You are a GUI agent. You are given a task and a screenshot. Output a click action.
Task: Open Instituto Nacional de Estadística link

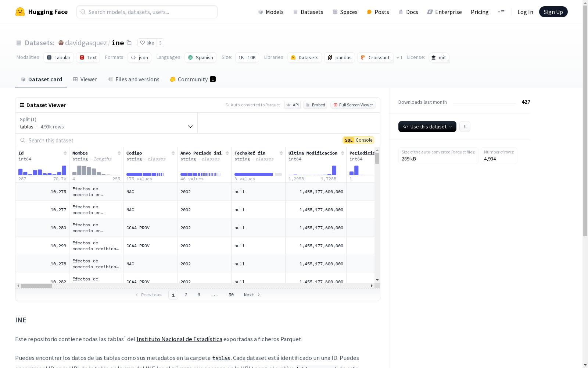click(179, 339)
